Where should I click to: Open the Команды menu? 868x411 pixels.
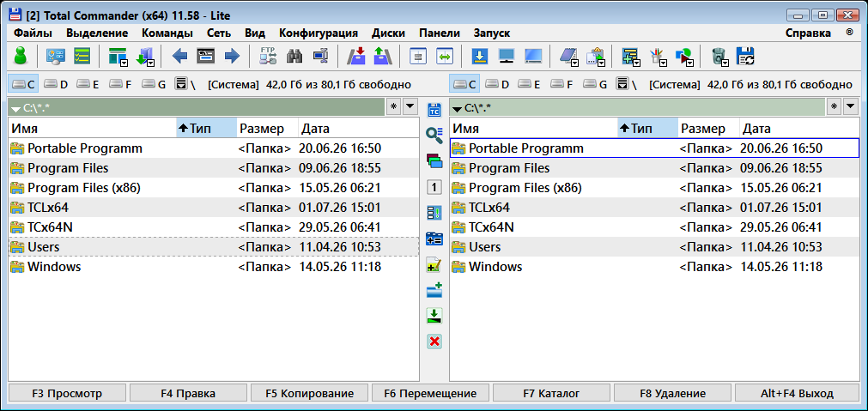167,33
